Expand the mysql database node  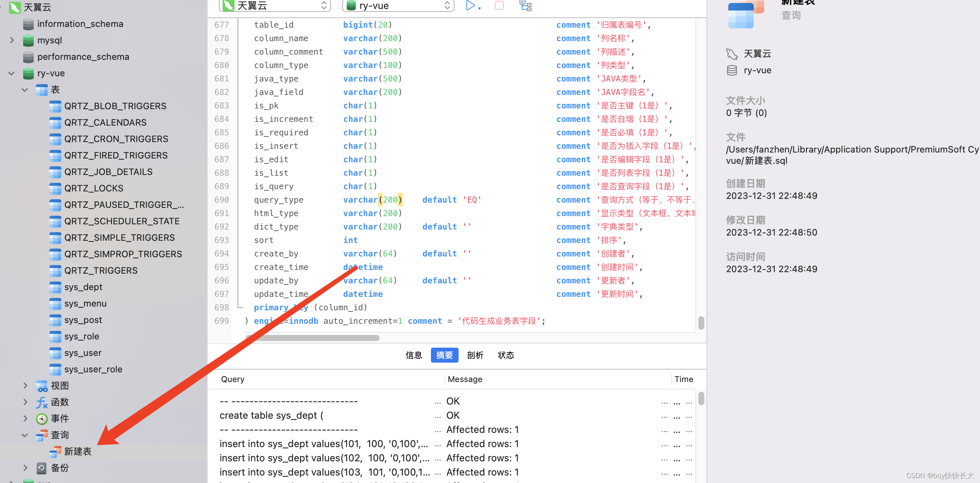(12, 40)
